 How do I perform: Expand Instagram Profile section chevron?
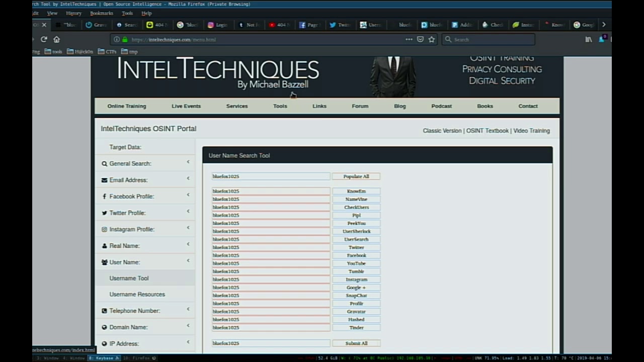tap(188, 228)
